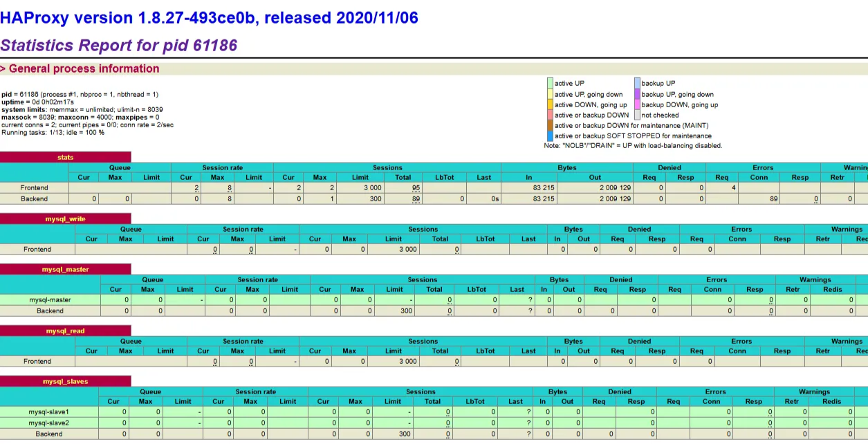
Task: Click the '4' request errors in the stats Frontend row
Action: (x=732, y=187)
